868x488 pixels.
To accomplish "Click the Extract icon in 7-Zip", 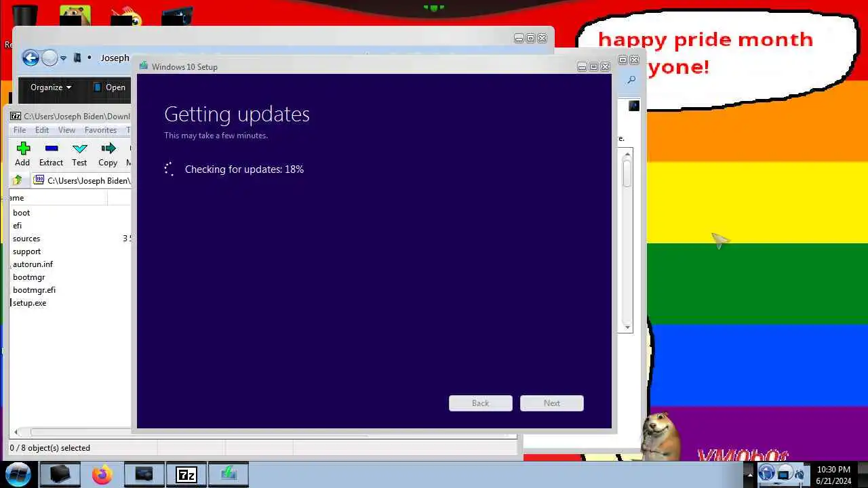I will point(52,148).
